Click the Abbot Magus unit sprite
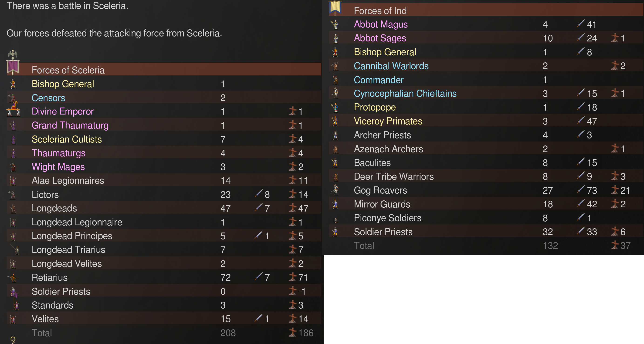 pyautogui.click(x=335, y=24)
